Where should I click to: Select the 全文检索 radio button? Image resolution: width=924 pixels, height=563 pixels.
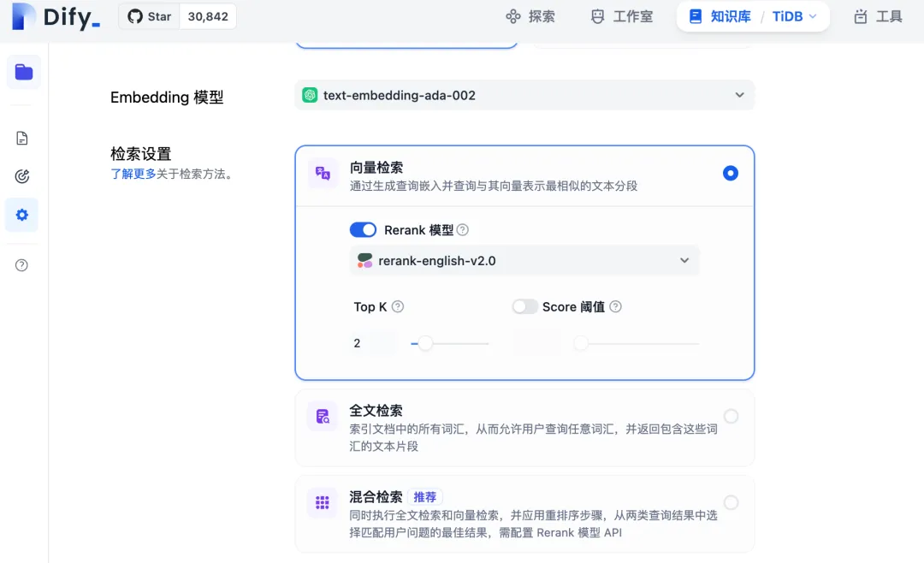(x=731, y=416)
